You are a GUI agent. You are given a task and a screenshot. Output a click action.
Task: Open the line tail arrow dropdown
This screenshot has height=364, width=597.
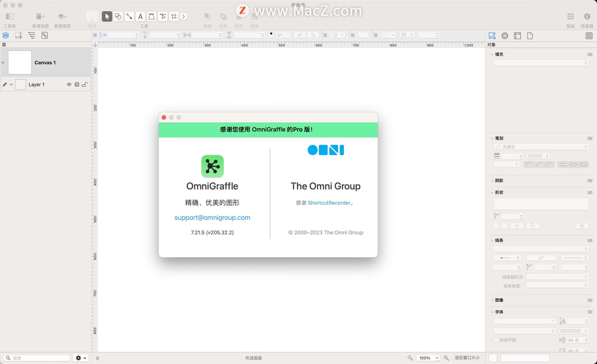click(507, 257)
